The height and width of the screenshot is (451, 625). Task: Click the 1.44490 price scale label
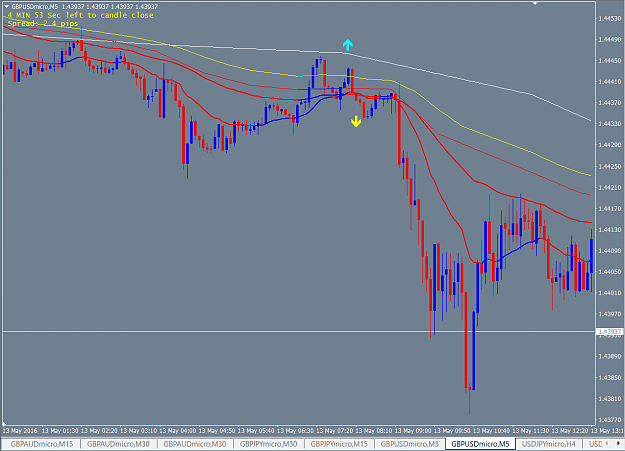(x=610, y=39)
